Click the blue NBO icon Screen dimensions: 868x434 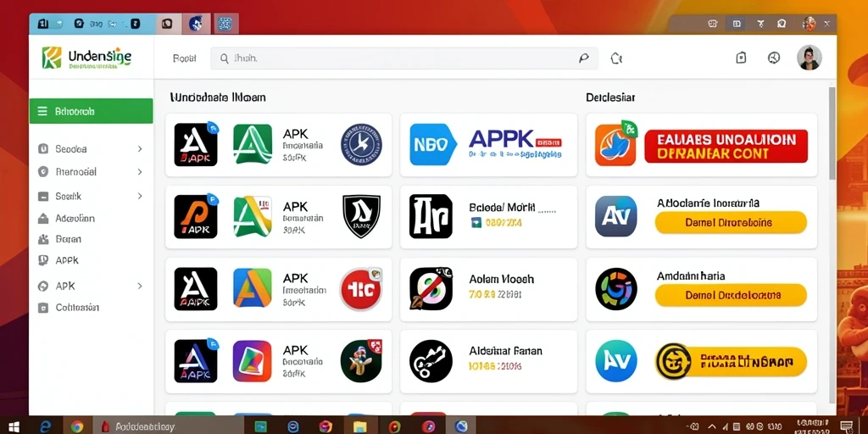[433, 144]
